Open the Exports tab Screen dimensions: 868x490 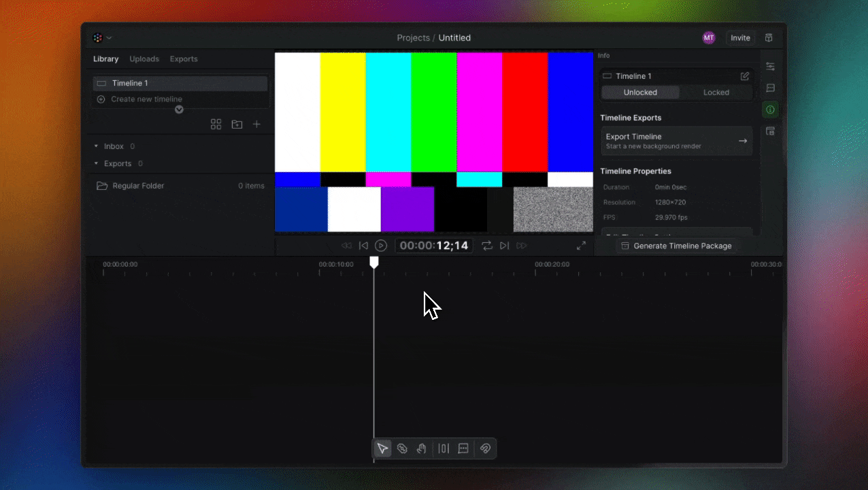point(184,59)
